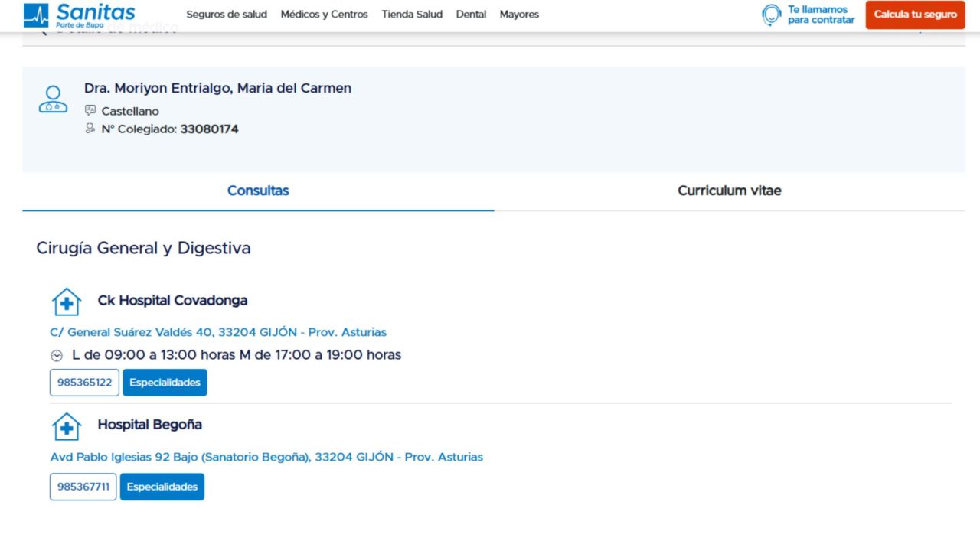Open the Seguros de salud menu

[227, 15]
